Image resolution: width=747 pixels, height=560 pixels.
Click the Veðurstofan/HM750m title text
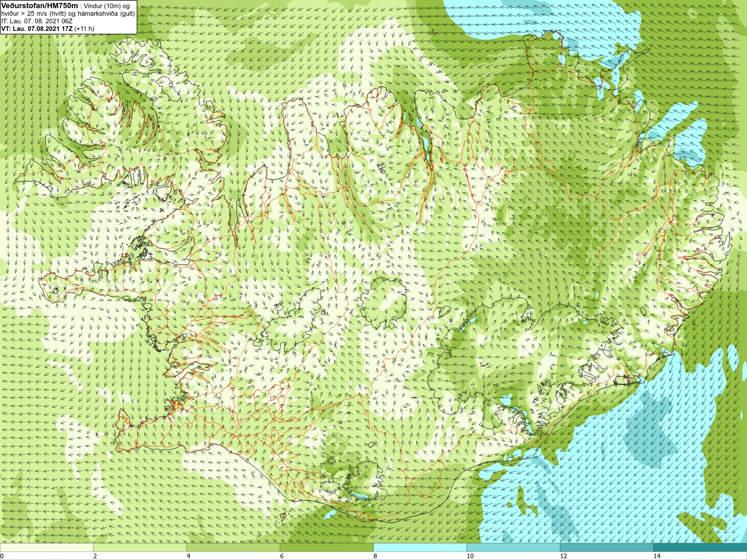point(40,5)
